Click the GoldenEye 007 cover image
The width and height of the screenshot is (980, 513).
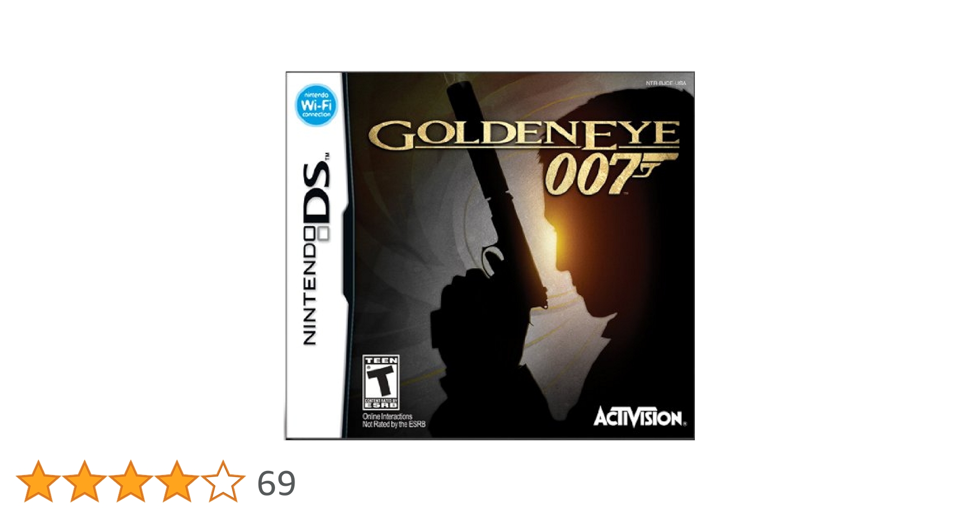(490, 255)
